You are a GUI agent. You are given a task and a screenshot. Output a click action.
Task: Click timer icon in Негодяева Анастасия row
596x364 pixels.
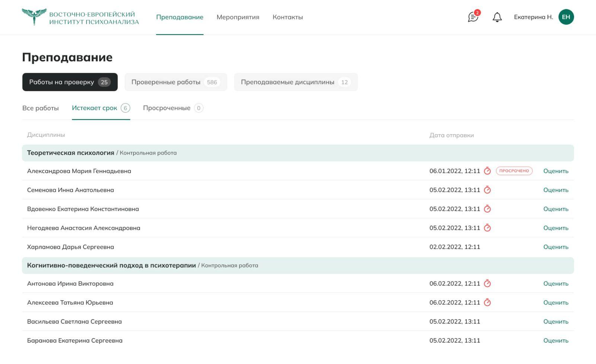pos(487,228)
